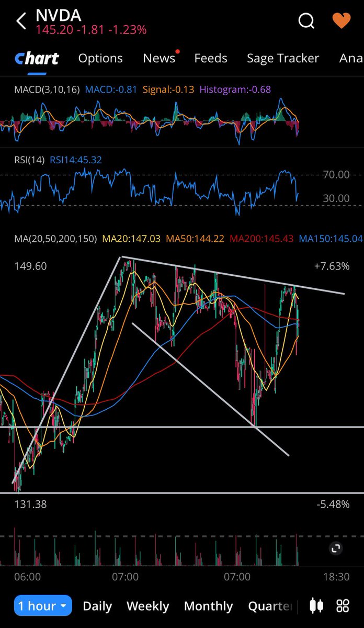Tap the 149.60 price axis label
This screenshot has height=628, width=364.
(30, 266)
